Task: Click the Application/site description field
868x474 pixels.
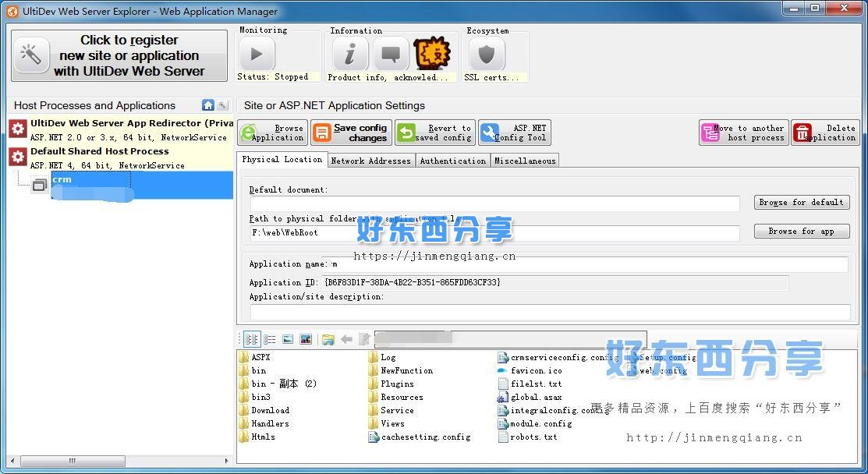Action: 551,311
